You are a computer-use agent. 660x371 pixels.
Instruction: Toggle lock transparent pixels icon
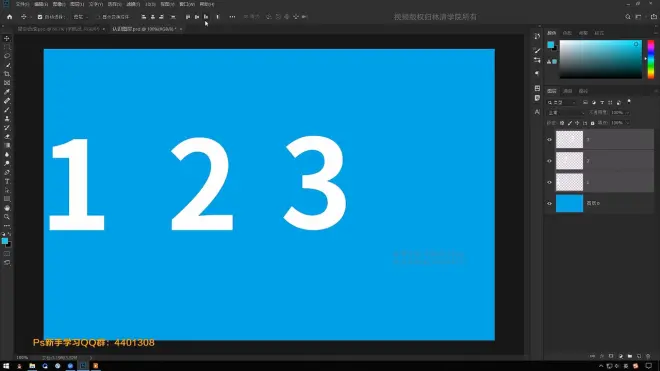point(562,123)
